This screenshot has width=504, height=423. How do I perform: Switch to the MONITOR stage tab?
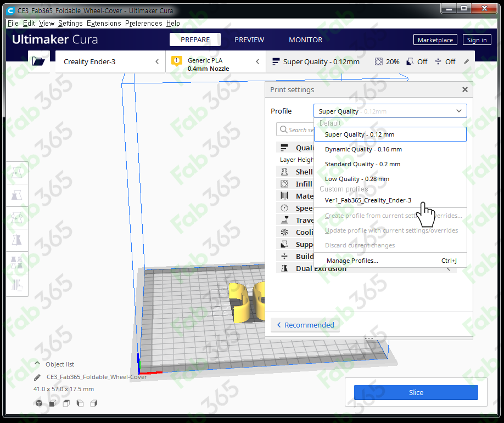[x=305, y=40]
